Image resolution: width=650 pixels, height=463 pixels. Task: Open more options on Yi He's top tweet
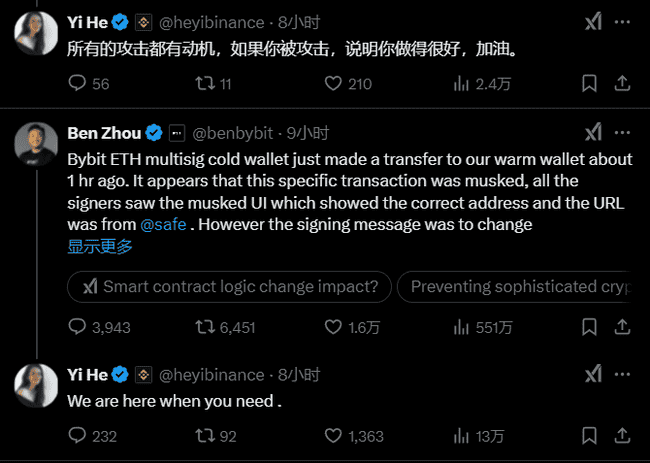pos(622,20)
